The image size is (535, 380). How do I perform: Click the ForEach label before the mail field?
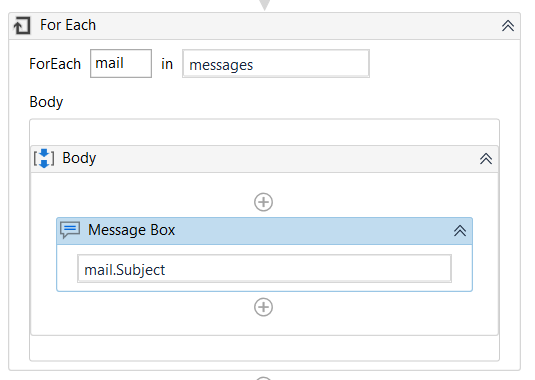[55, 64]
